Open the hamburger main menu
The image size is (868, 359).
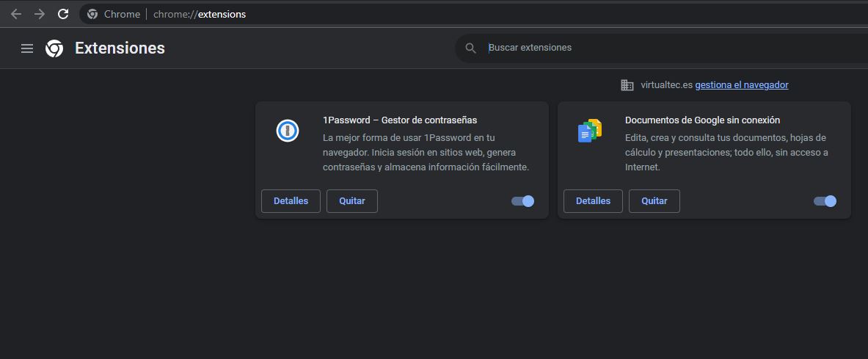coord(27,48)
